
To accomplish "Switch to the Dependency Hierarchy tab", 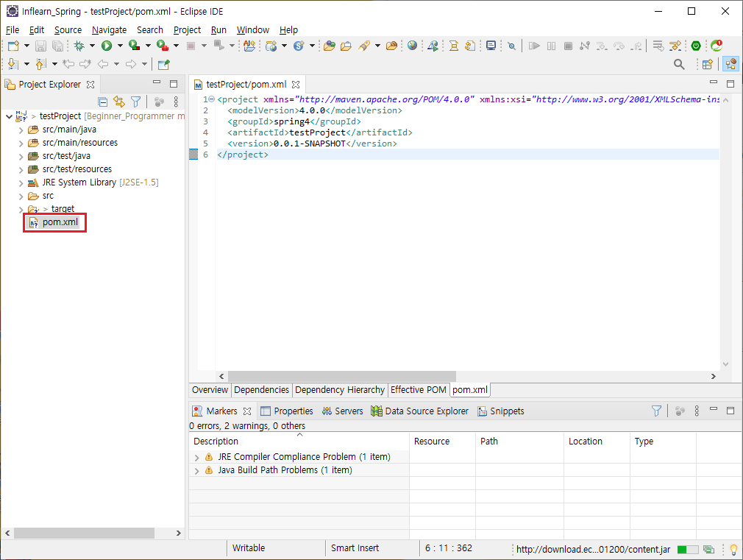I will click(x=340, y=390).
